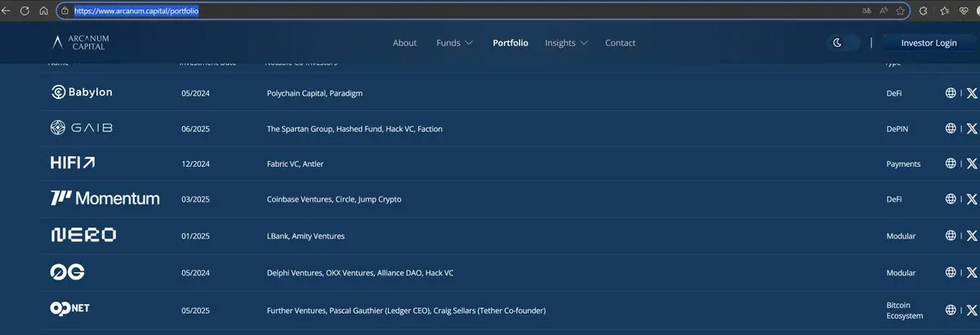Add this page to favorites star
Image resolution: width=980 pixels, height=335 pixels.
900,11
